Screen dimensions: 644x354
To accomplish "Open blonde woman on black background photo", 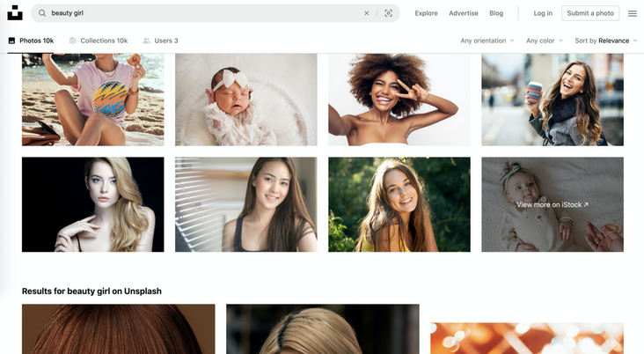I will click(x=93, y=204).
